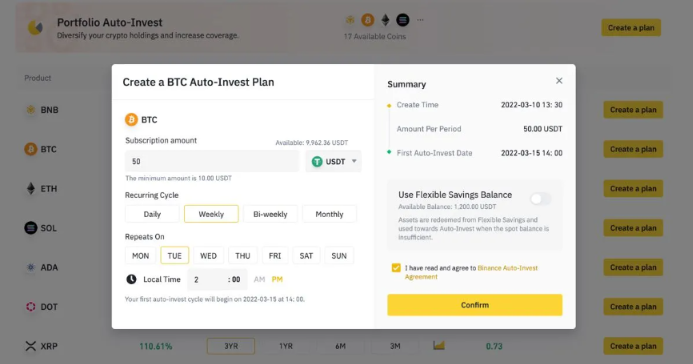Open the USDT currency dropdown
Image resolution: width=693 pixels, height=364 pixels.
click(x=333, y=162)
